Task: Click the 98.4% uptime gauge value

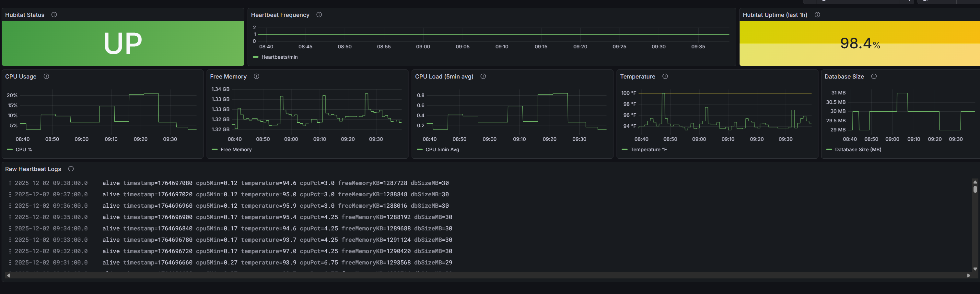Action: pyautogui.click(x=859, y=43)
